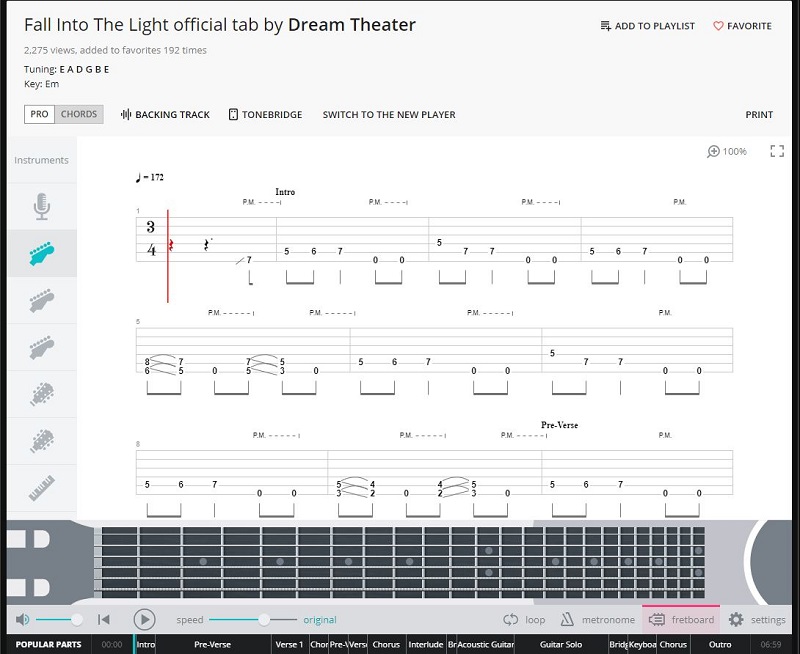800x654 pixels.
Task: Start playback with the play button
Action: [144, 620]
